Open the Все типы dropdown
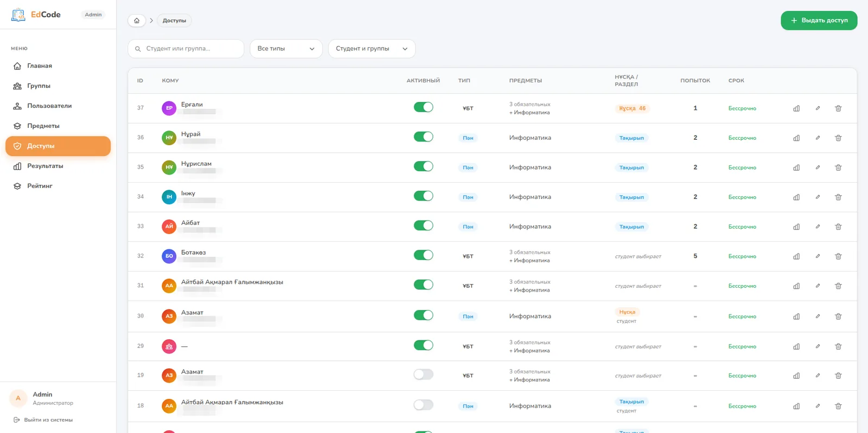868x433 pixels. pos(286,49)
